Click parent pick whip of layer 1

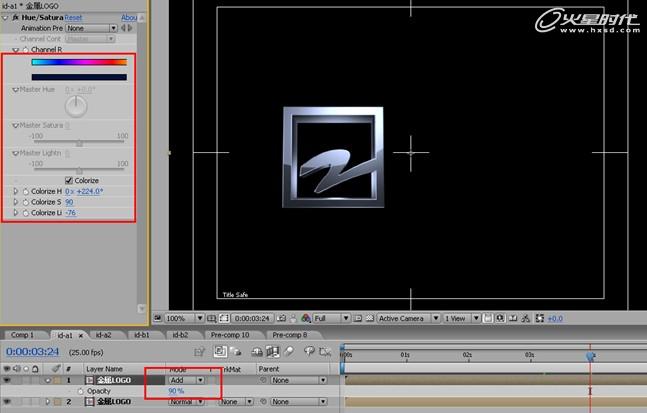pos(263,380)
